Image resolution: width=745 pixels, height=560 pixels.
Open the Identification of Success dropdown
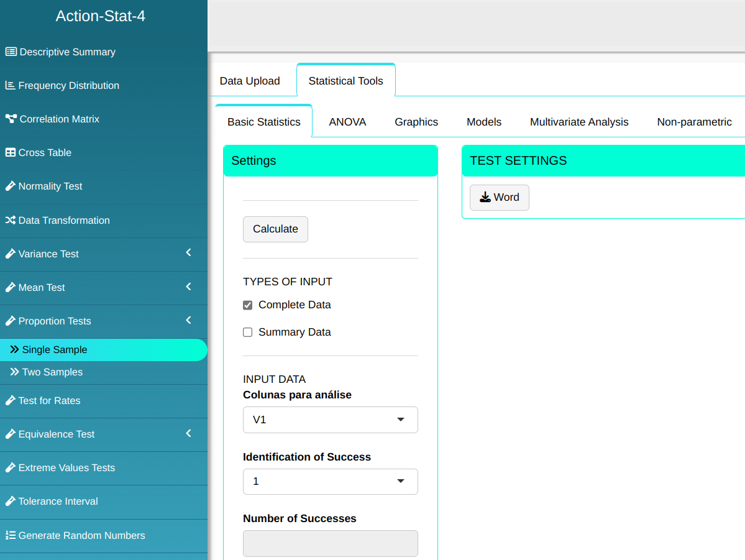tap(330, 482)
